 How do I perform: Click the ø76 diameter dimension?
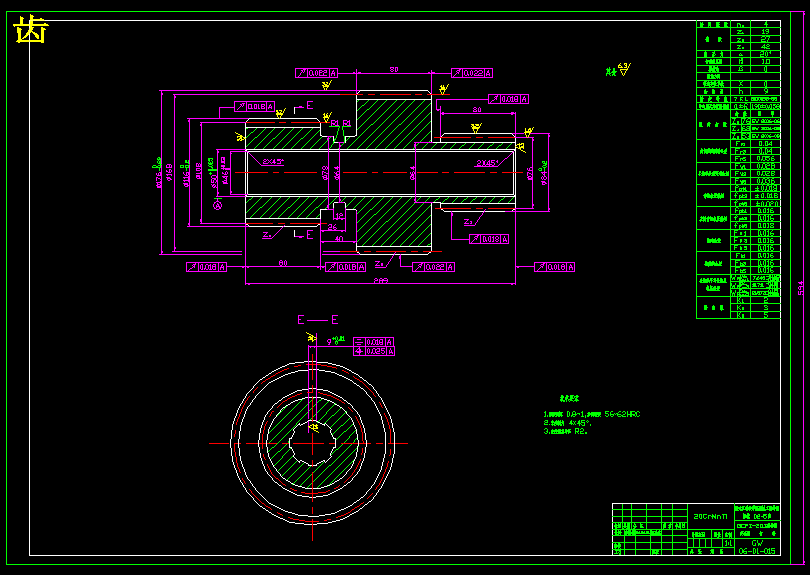point(529,173)
